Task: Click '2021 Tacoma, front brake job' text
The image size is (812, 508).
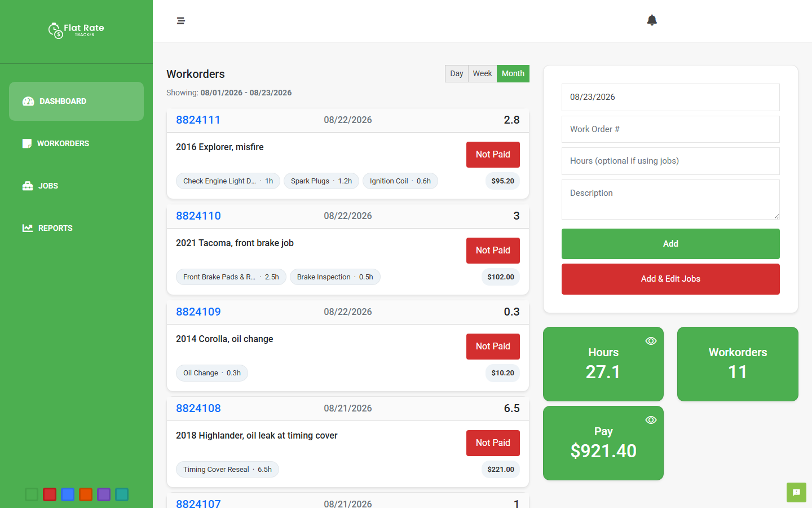Action: coord(235,243)
